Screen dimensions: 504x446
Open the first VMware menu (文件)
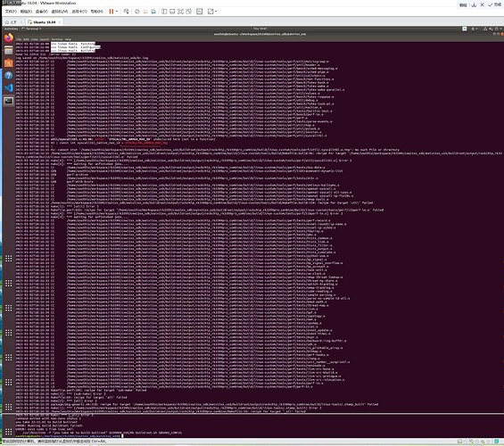click(x=11, y=12)
